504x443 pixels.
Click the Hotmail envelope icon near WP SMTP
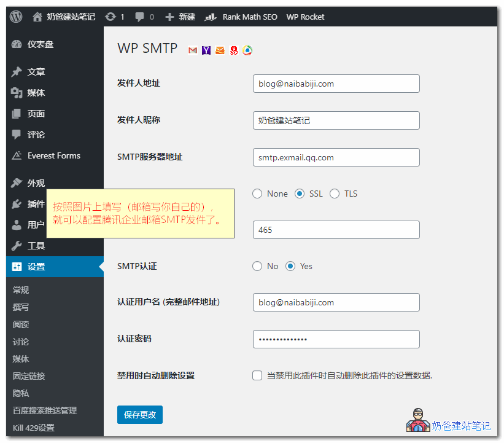pyautogui.click(x=220, y=50)
